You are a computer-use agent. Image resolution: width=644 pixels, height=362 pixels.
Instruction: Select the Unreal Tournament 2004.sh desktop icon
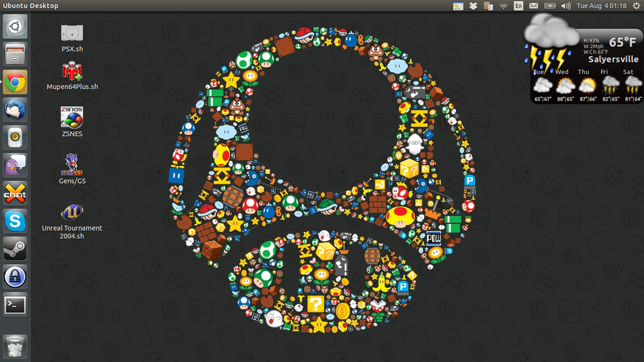click(x=72, y=222)
